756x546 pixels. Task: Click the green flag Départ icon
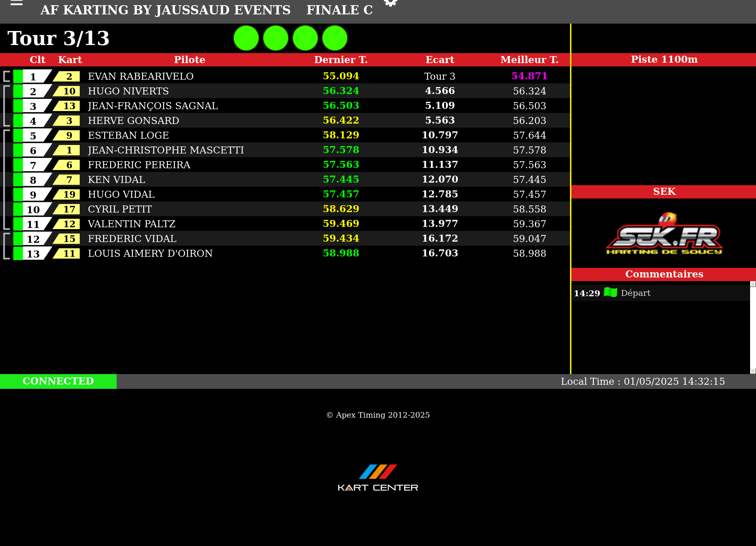[610, 293]
